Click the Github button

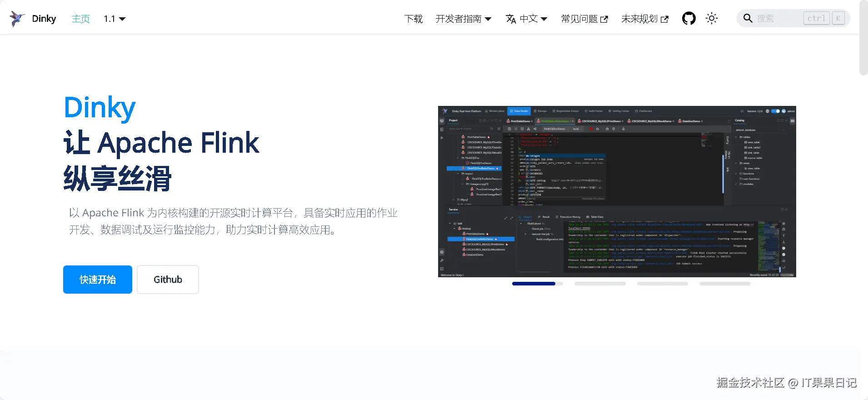click(x=168, y=280)
